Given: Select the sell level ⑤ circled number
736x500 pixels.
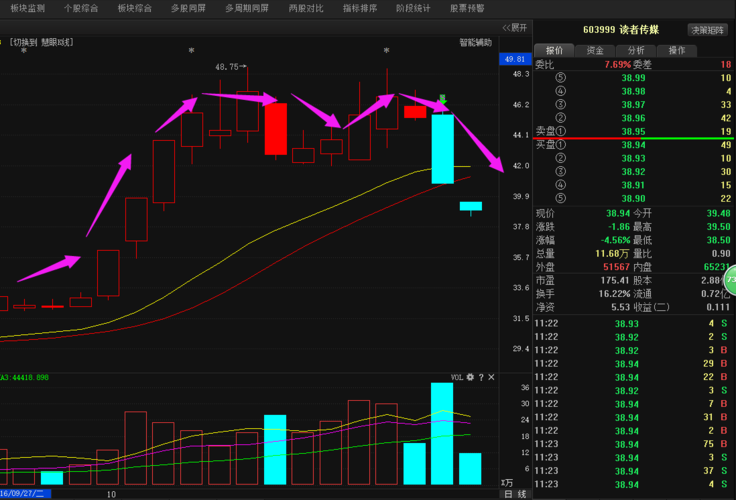Looking at the screenshot, I should (x=561, y=78).
